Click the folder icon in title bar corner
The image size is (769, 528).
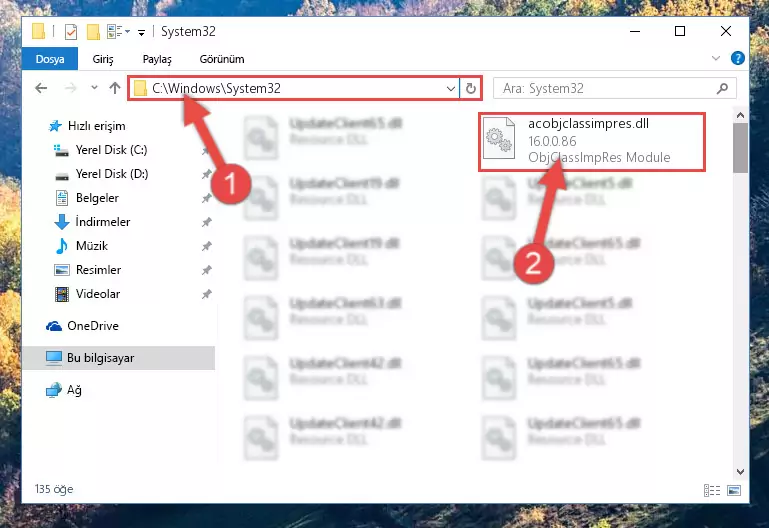tap(38, 31)
